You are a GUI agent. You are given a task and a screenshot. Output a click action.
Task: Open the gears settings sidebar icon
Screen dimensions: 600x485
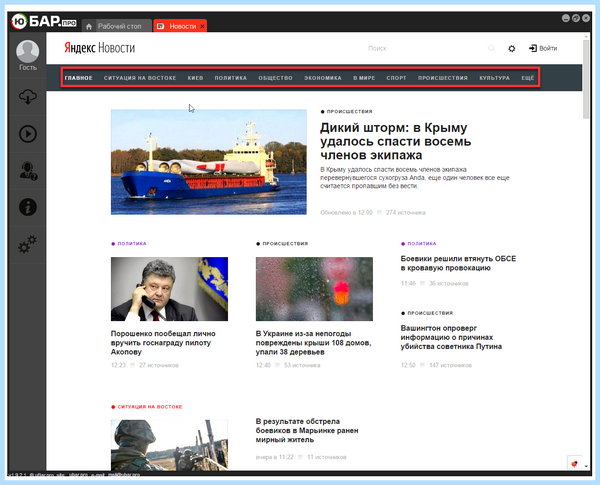[28, 244]
